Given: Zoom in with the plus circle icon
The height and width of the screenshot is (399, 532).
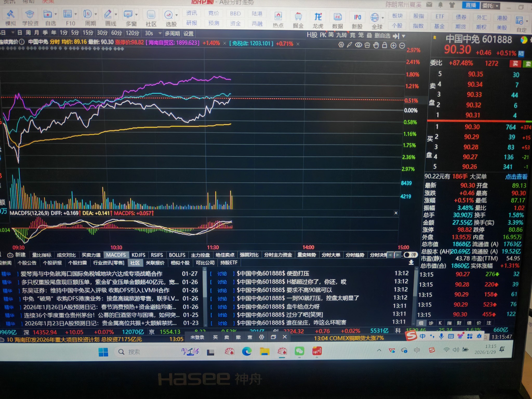Looking at the screenshot, I should pyautogui.click(x=393, y=46).
